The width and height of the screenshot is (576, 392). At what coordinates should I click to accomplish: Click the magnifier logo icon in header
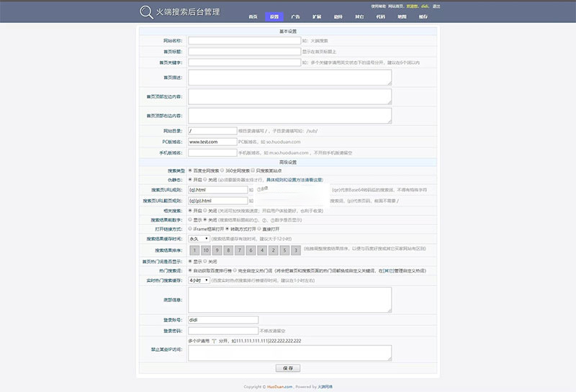click(146, 12)
